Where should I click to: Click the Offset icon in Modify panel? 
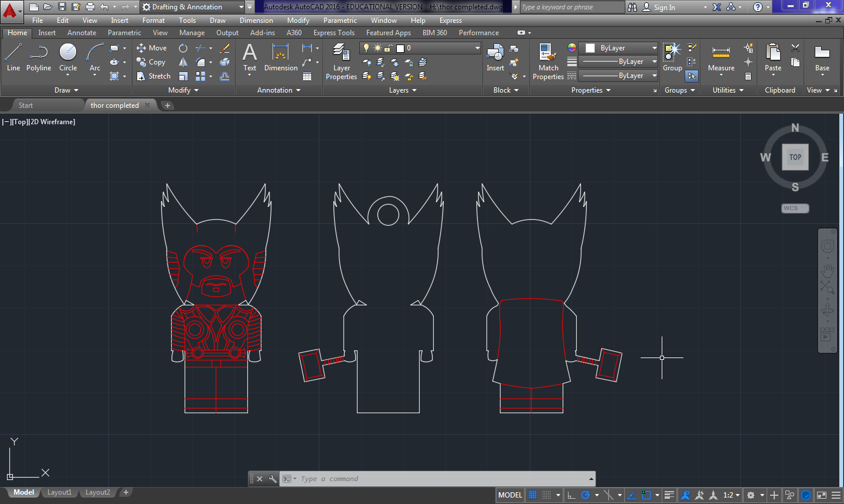pos(224,76)
